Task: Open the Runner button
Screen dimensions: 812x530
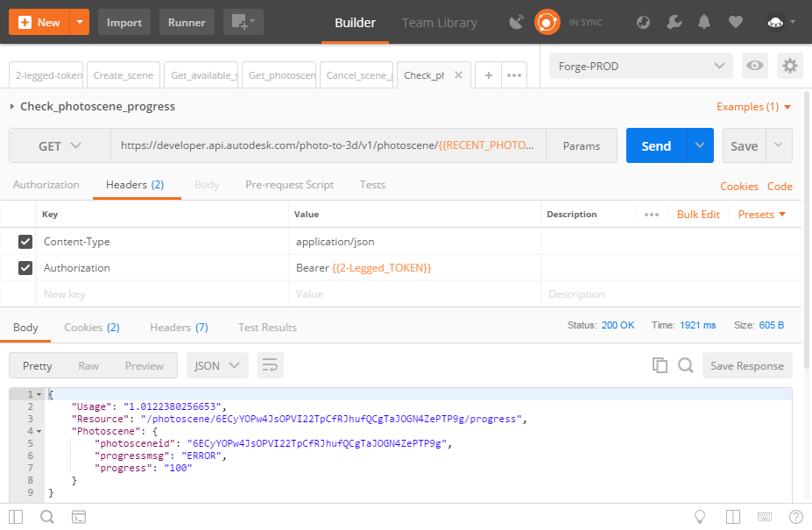Action: click(187, 22)
